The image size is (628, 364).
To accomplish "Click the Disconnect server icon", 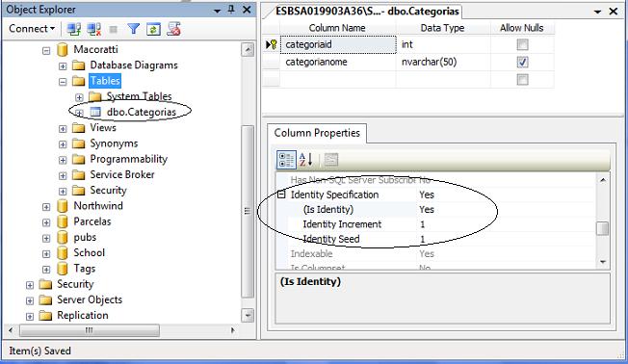I will click(x=93, y=29).
